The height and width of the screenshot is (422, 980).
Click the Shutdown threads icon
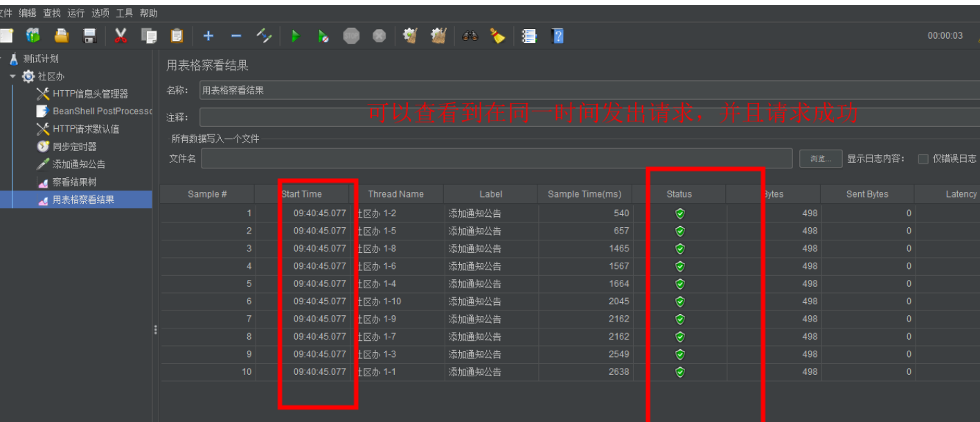[x=379, y=35]
